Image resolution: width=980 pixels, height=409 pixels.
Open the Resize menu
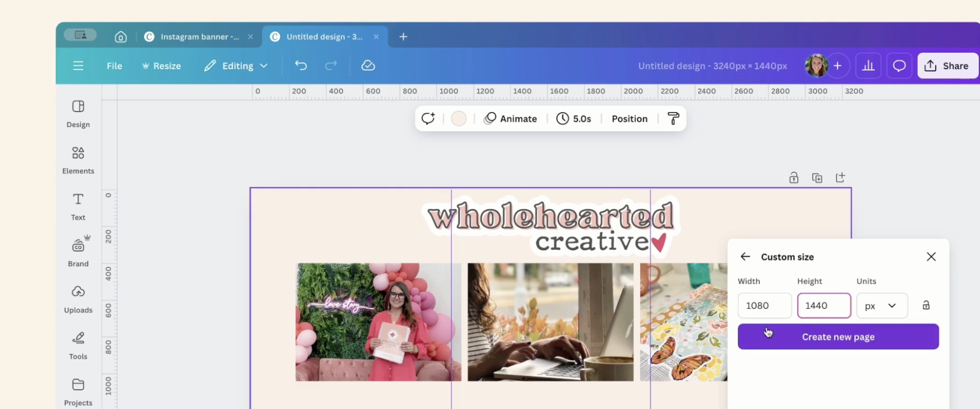[x=162, y=66]
